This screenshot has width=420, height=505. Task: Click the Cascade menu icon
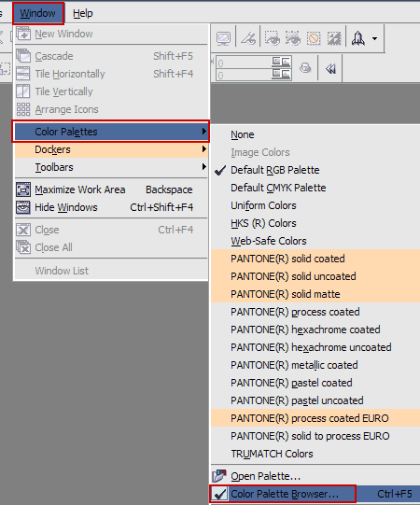point(23,56)
